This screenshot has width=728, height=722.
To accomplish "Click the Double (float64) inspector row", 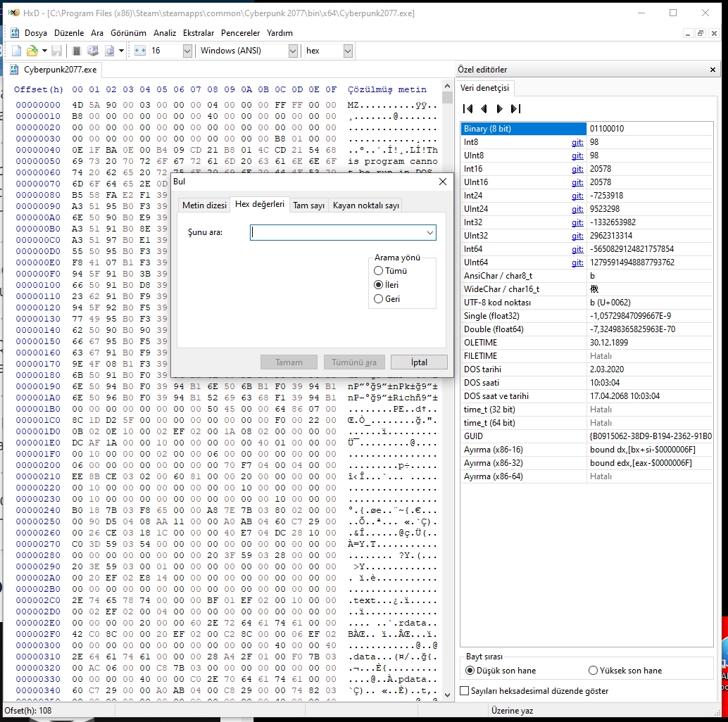I will point(586,329).
